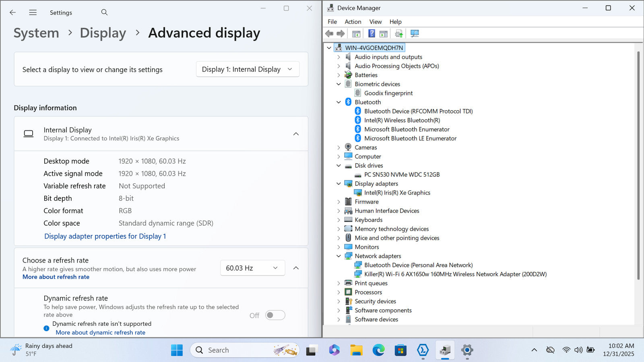This screenshot has width=644, height=362.
Task: Open the blue Help toolbar icon
Action: click(372, 33)
